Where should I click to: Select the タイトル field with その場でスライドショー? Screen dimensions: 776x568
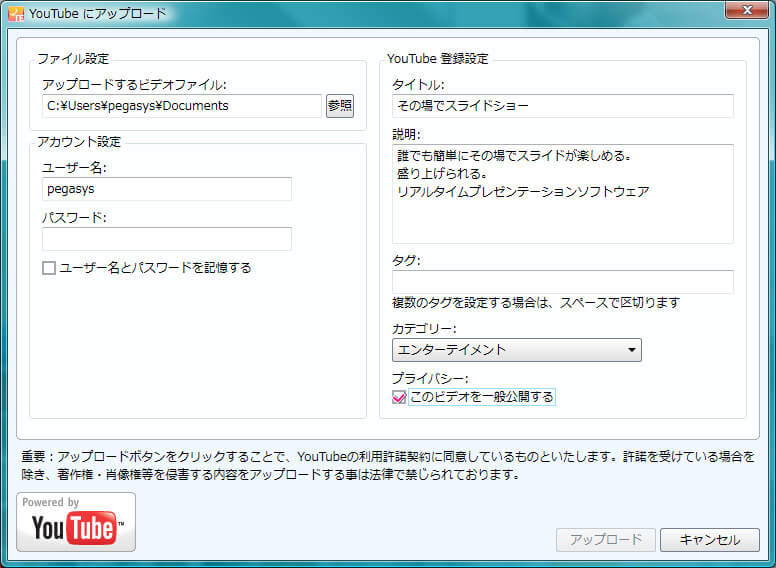562,106
